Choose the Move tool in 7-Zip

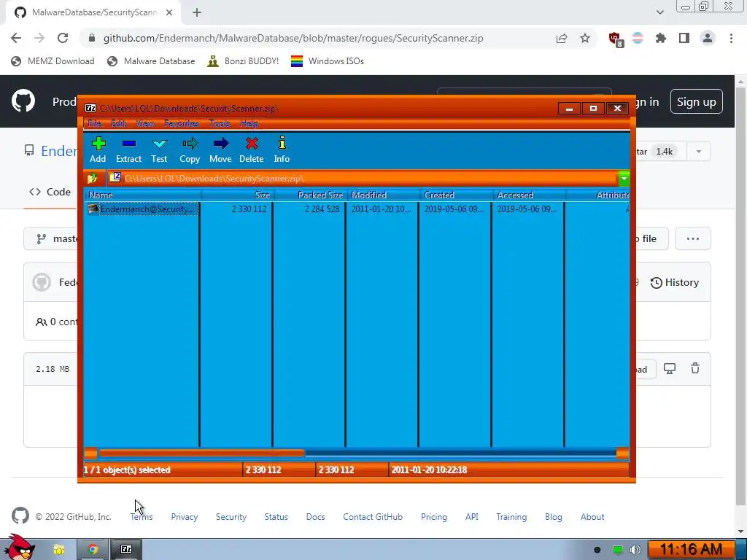coord(220,150)
